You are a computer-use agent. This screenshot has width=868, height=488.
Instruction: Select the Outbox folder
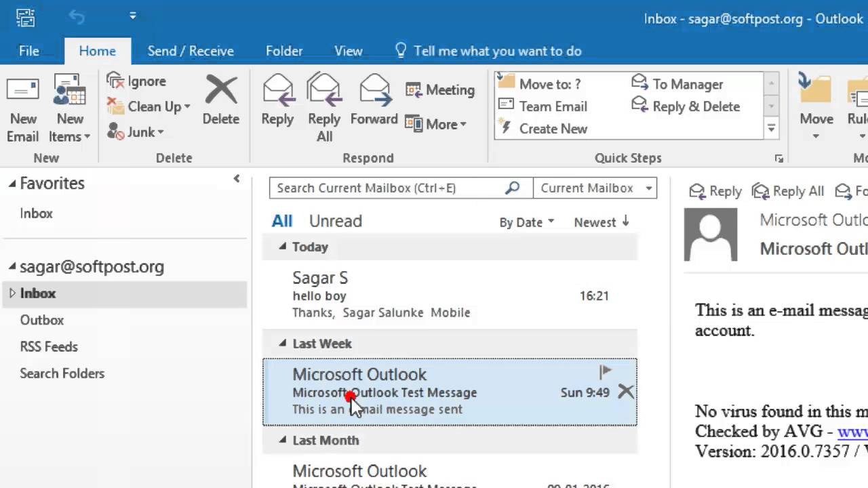pos(41,319)
